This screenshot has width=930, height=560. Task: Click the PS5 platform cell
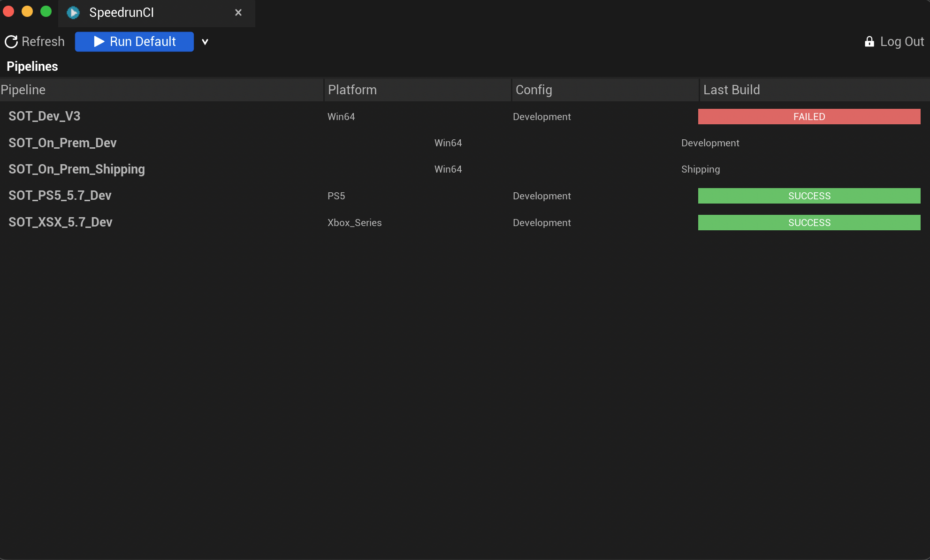(336, 196)
